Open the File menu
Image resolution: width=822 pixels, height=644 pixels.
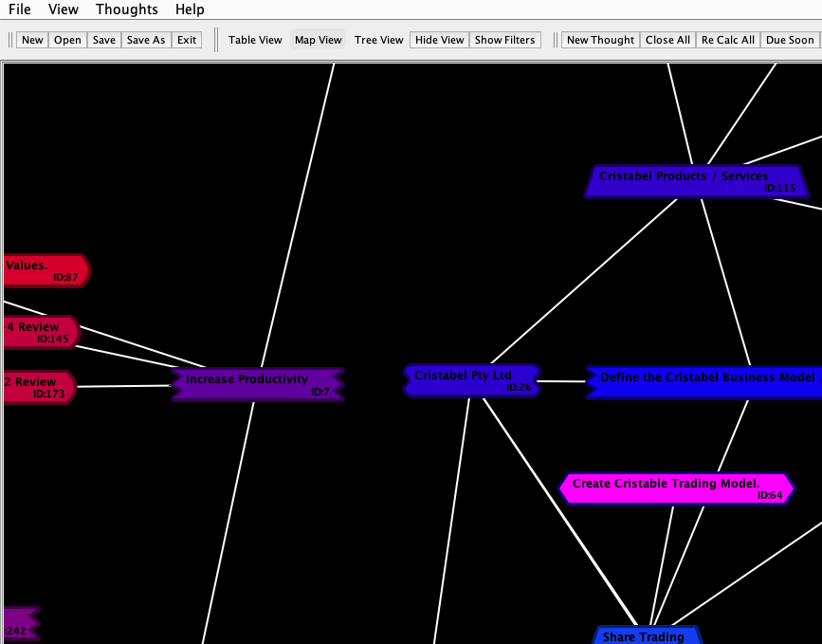click(x=19, y=9)
